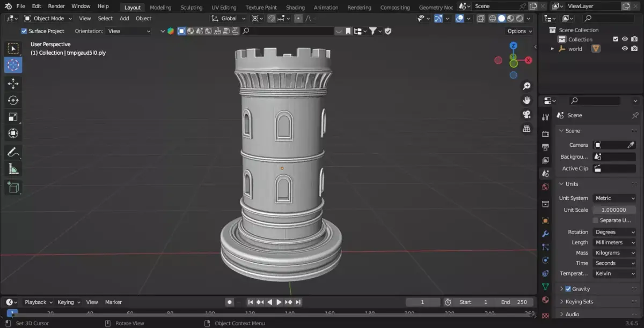This screenshot has height=328, width=644.
Task: Toggle Collection exclude checkbox in outliner
Action: tap(616, 39)
